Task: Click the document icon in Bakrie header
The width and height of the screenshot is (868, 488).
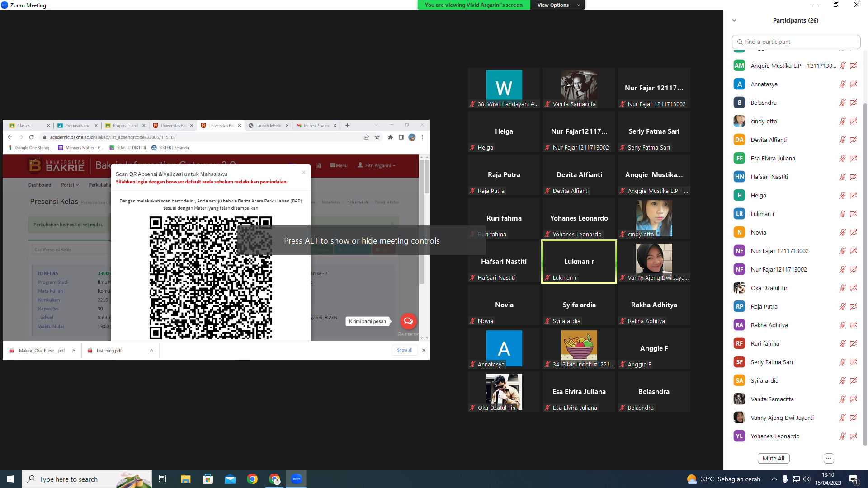Action: [x=318, y=165]
